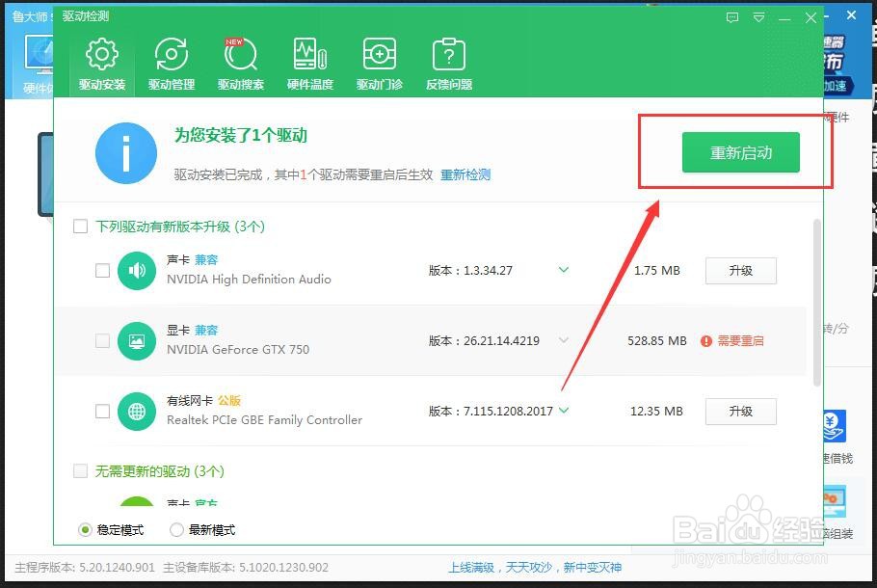The width and height of the screenshot is (877, 588).
Task: Click the 无需更新的驱动 (3个) heading
Action: click(x=159, y=471)
